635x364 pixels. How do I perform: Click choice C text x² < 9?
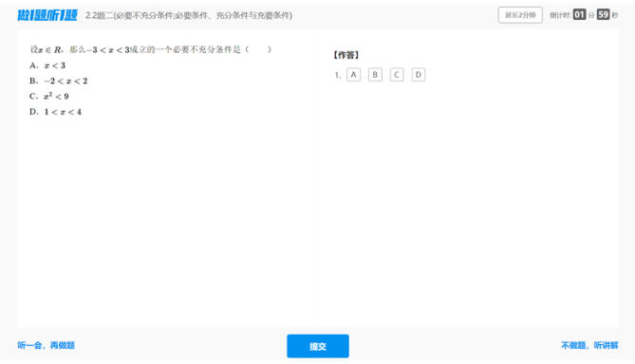(56, 97)
